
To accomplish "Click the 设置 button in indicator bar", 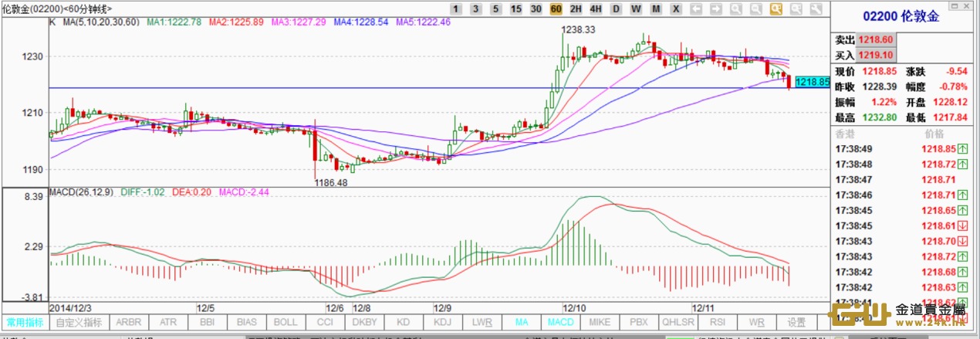I will tap(797, 322).
